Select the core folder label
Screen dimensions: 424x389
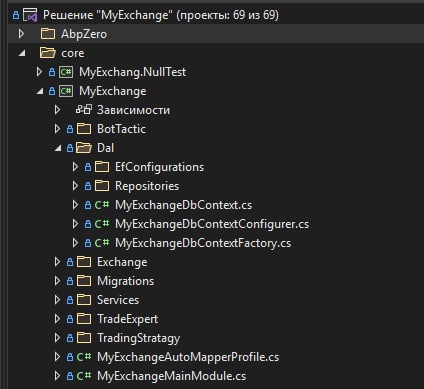coord(72,53)
